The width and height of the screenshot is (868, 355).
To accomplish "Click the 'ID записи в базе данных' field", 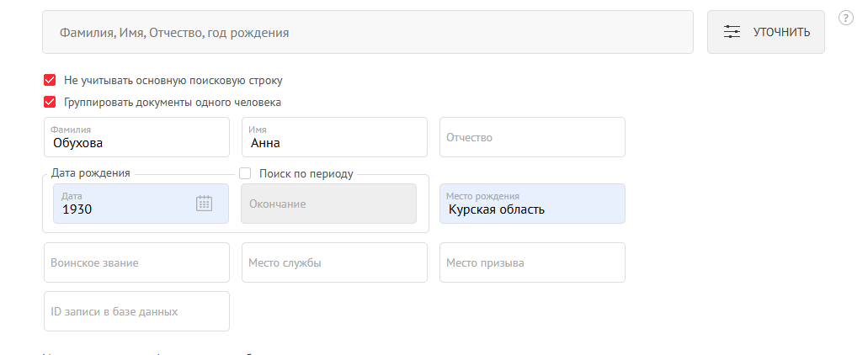I will click(x=136, y=311).
